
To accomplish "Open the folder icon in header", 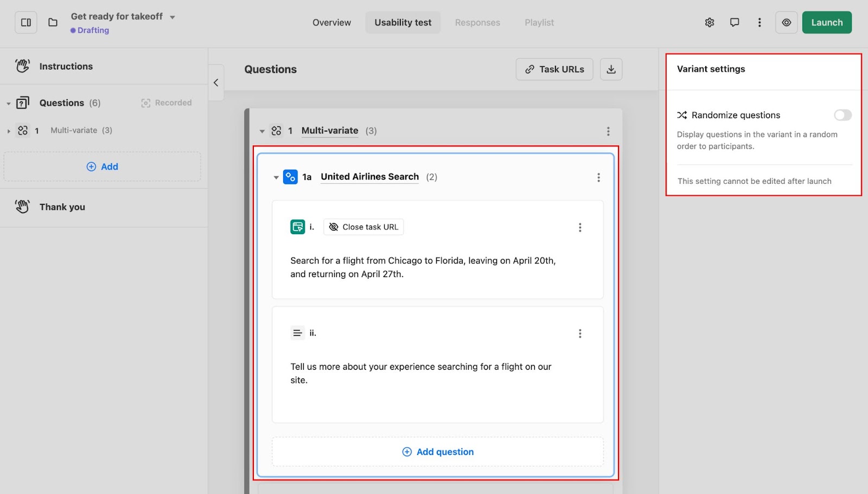I will pos(53,22).
